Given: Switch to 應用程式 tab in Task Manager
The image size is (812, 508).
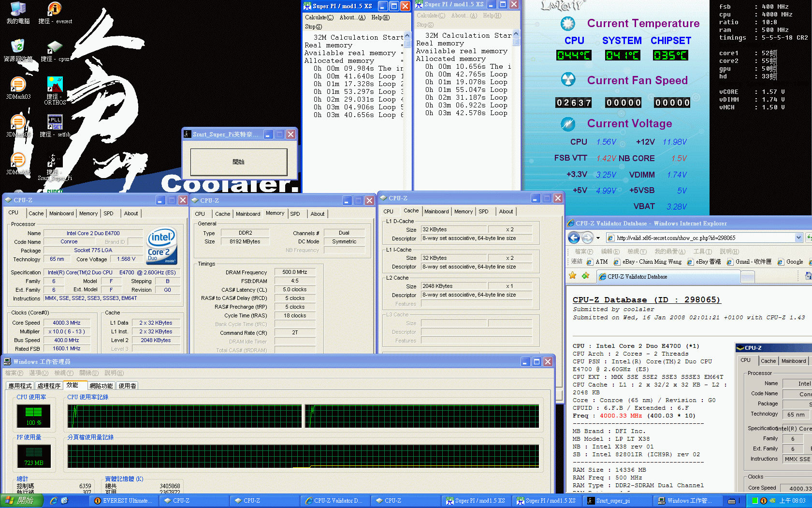Looking at the screenshot, I should pos(20,386).
